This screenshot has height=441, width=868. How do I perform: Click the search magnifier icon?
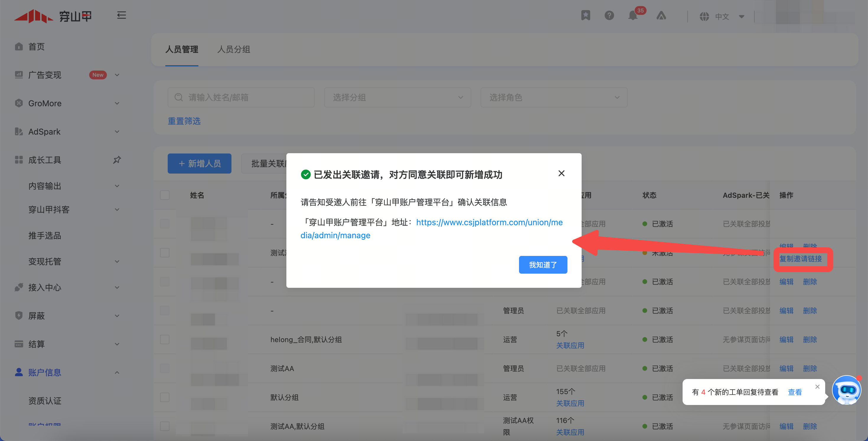[179, 97]
